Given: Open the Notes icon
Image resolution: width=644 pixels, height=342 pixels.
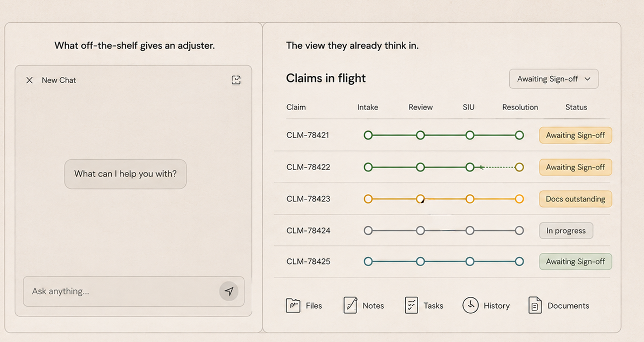Looking at the screenshot, I should pos(350,305).
